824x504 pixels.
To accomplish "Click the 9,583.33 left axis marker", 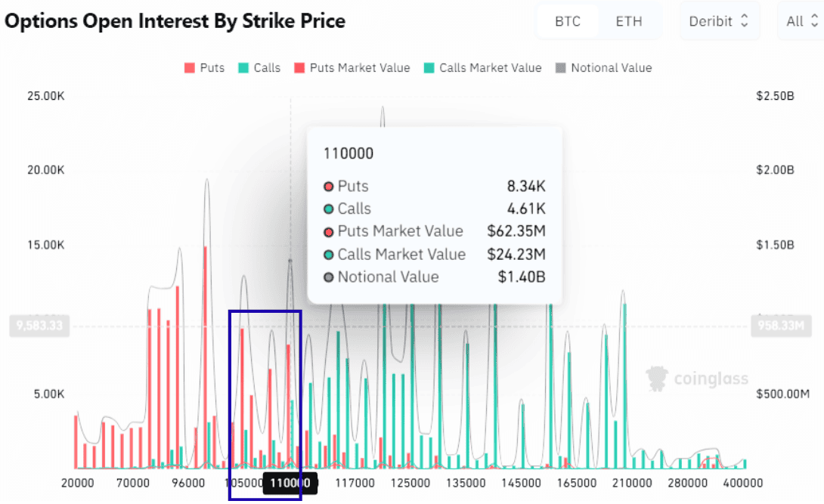I will coord(35,326).
